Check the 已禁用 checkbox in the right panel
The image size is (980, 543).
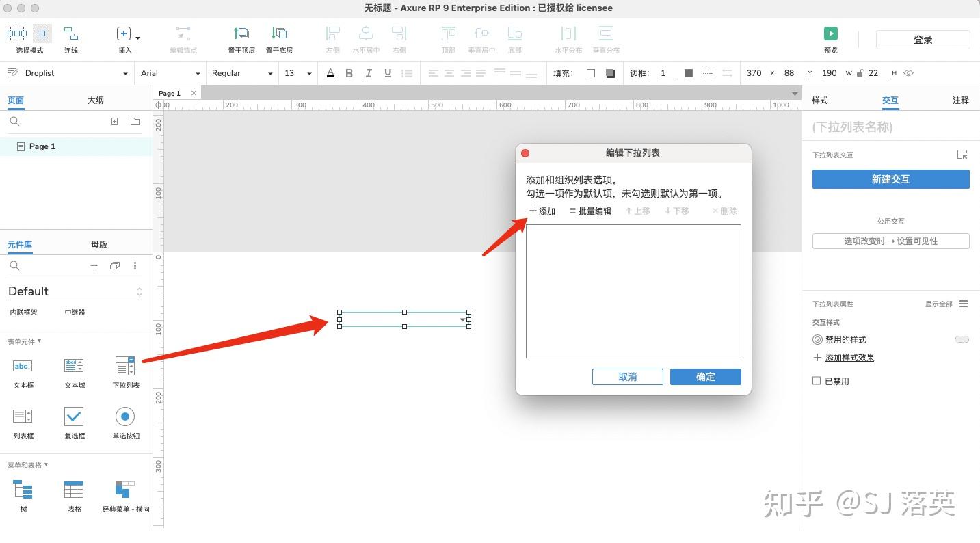pos(817,381)
